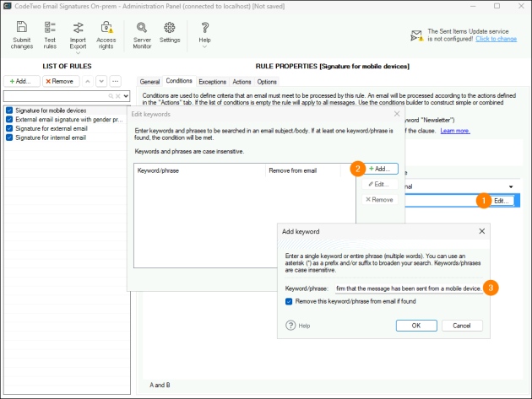Screen dimensions: 532x399
Task: Expand the rules search filter dropdown
Action: tap(126, 96)
